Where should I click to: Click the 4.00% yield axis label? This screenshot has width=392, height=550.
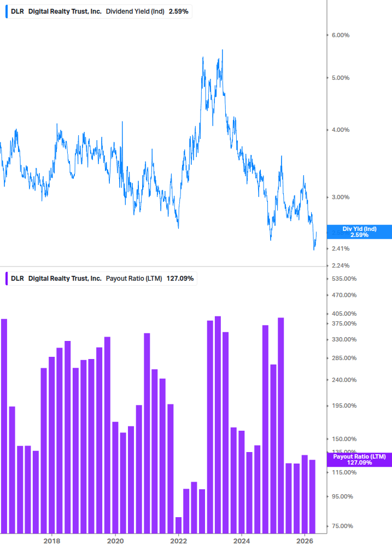point(341,130)
